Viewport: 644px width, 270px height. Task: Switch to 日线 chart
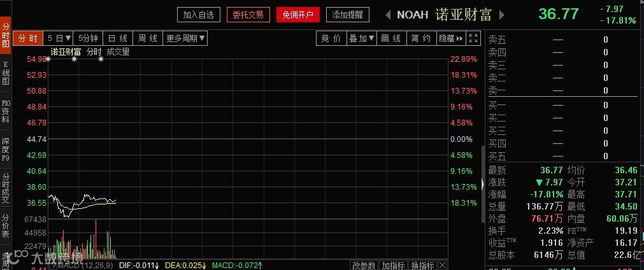pyautogui.click(x=118, y=39)
